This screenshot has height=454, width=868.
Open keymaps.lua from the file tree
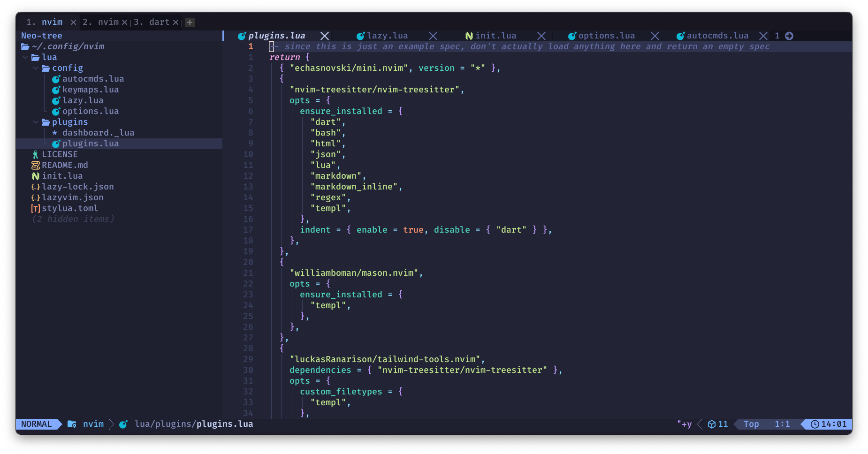click(90, 90)
